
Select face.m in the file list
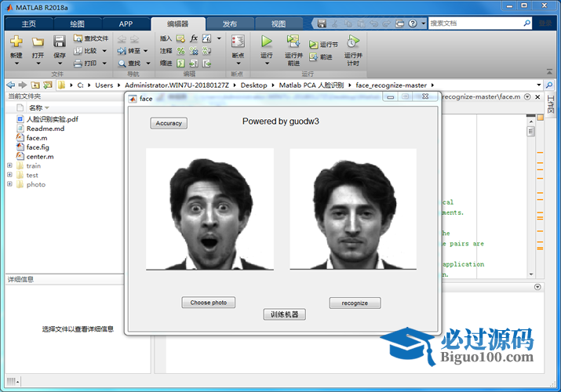(x=37, y=138)
